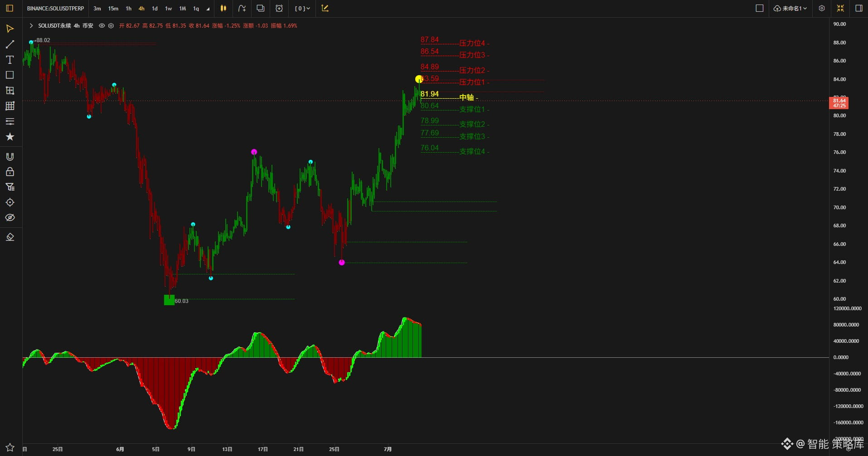Toggle right sidebar panel icon
This screenshot has height=456, width=868.
[858, 8]
